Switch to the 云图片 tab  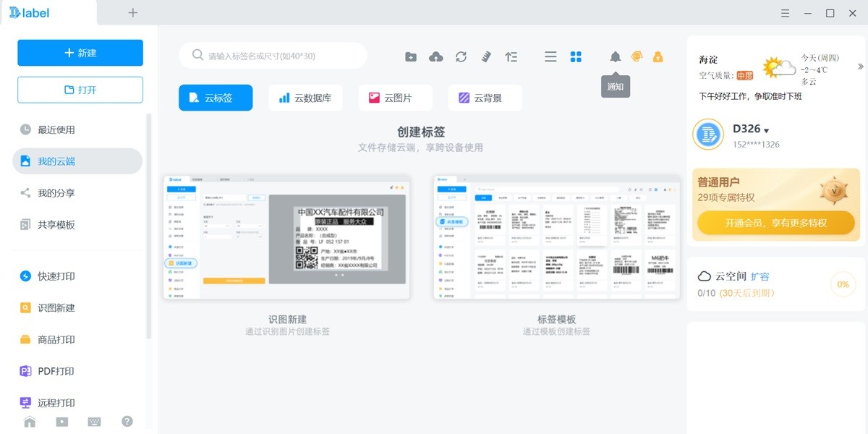click(395, 97)
